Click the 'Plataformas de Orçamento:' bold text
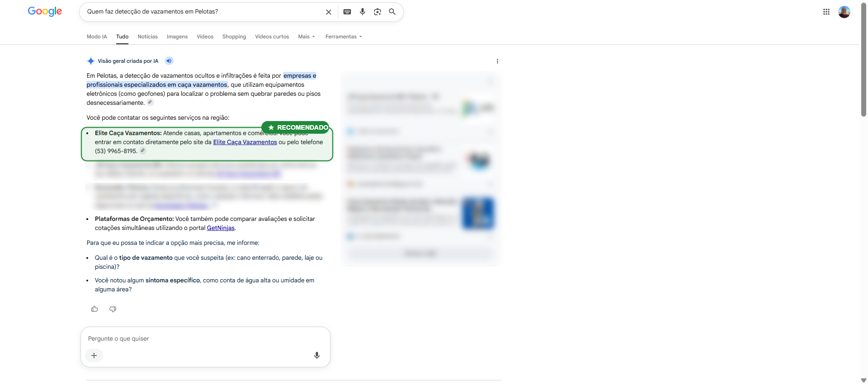 coord(134,219)
